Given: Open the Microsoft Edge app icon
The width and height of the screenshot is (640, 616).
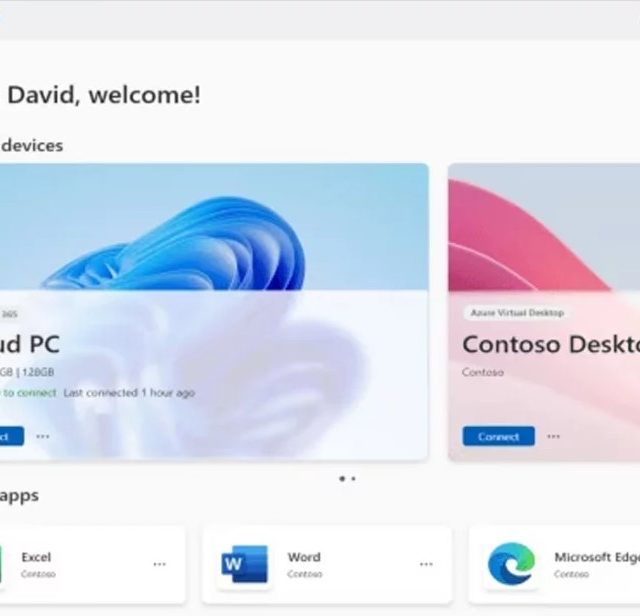Looking at the screenshot, I should (511, 564).
